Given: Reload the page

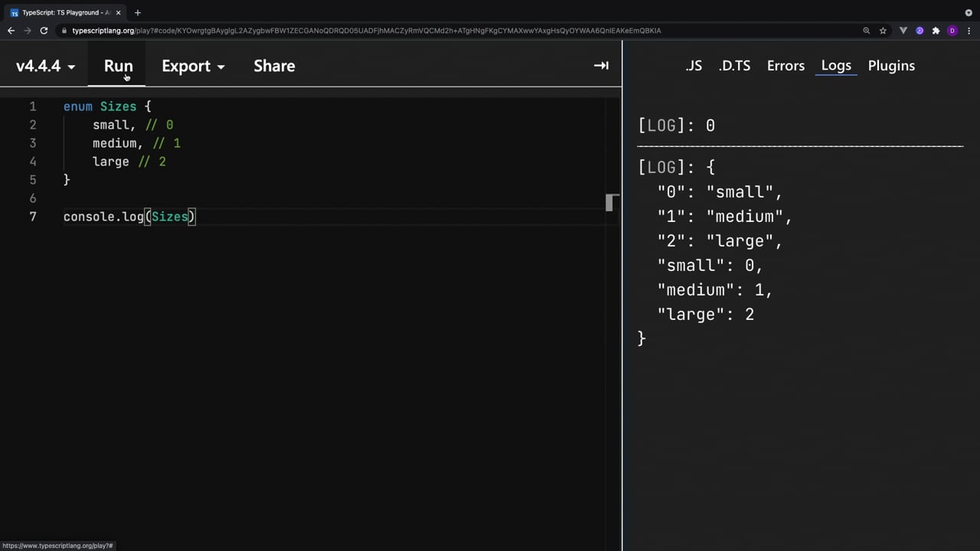Looking at the screenshot, I should tap(44, 31).
